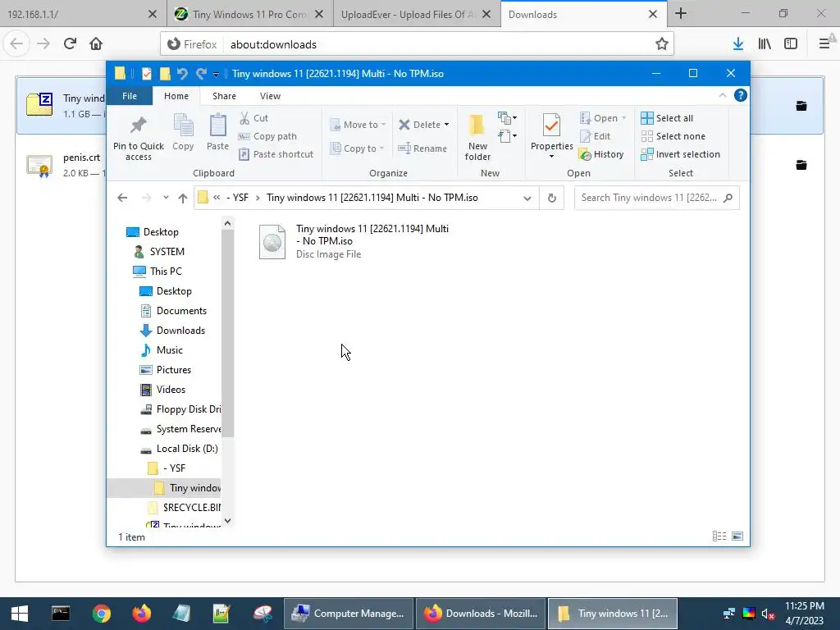Expand Delete options arrow
The image size is (840, 630).
446,125
